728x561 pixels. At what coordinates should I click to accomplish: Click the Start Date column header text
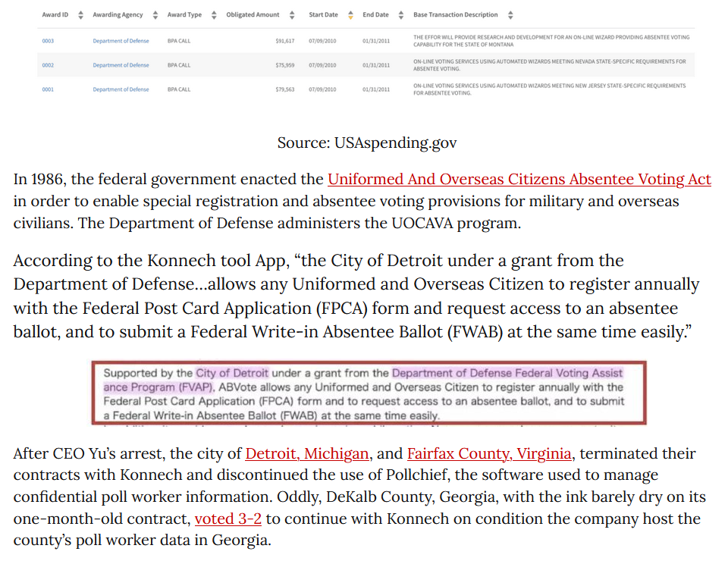(323, 15)
